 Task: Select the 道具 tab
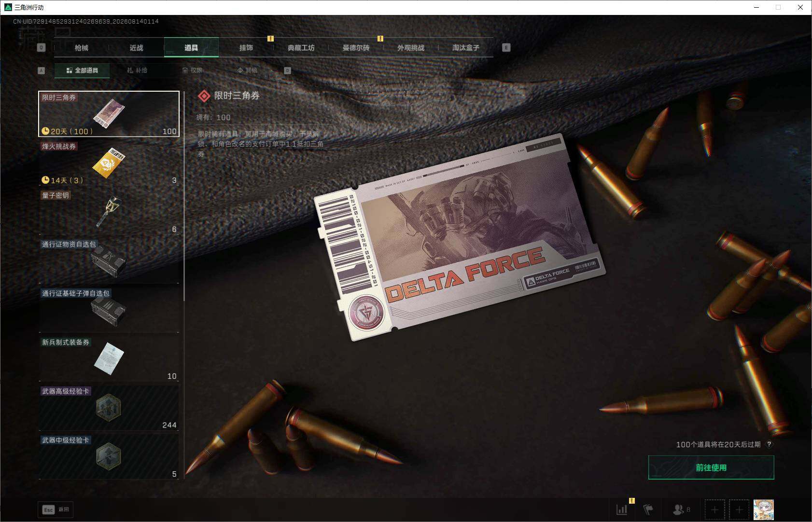pos(191,48)
